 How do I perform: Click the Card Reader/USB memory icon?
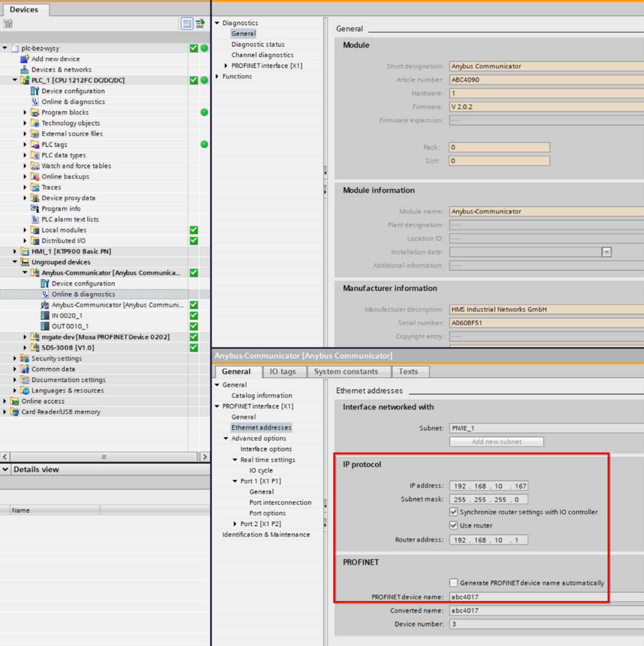tap(15, 412)
